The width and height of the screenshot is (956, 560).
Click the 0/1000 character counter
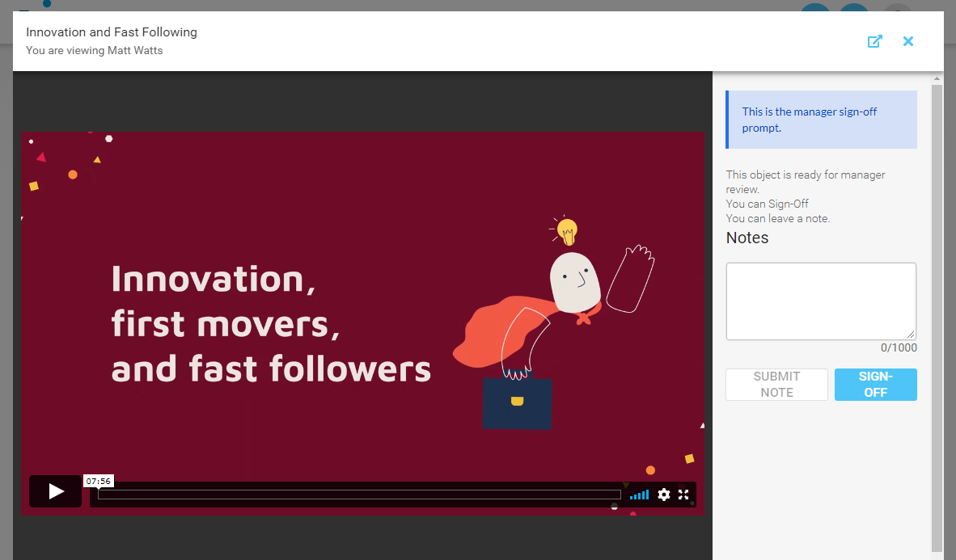tap(899, 348)
